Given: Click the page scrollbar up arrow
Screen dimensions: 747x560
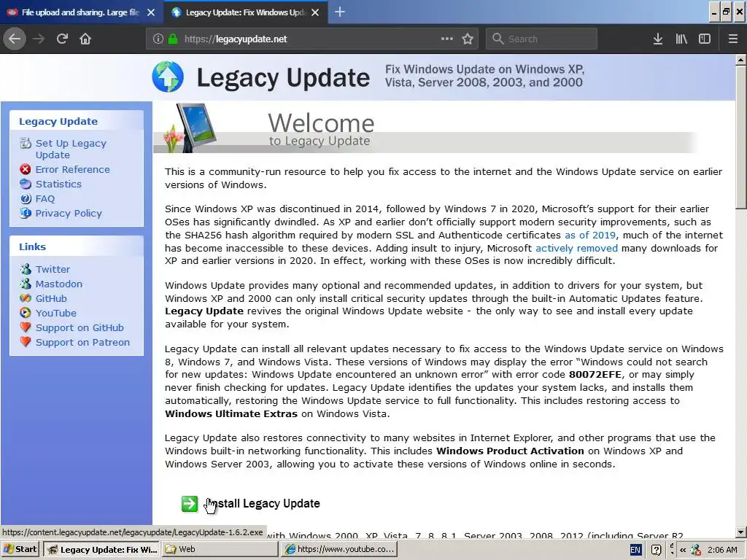Looking at the screenshot, I should [x=740, y=60].
